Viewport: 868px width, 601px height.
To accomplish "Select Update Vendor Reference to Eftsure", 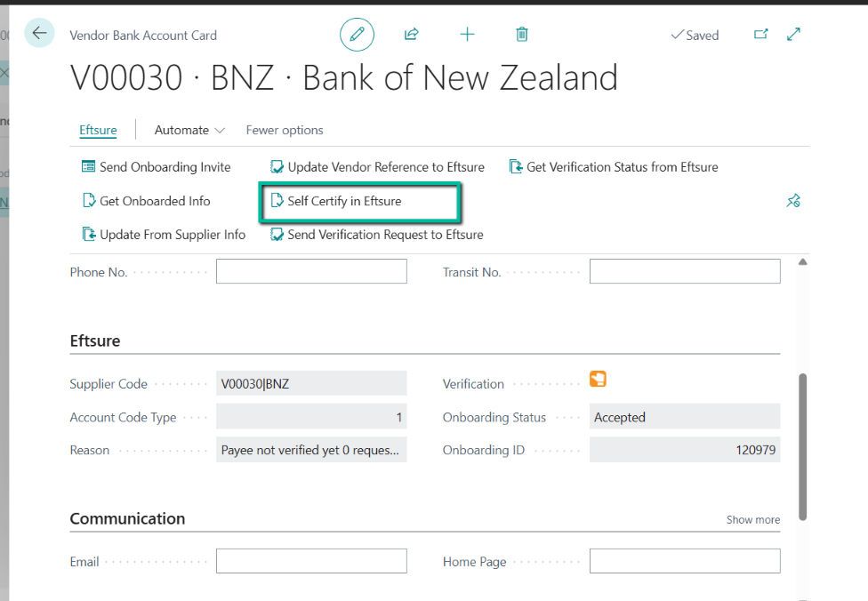I will point(377,166).
